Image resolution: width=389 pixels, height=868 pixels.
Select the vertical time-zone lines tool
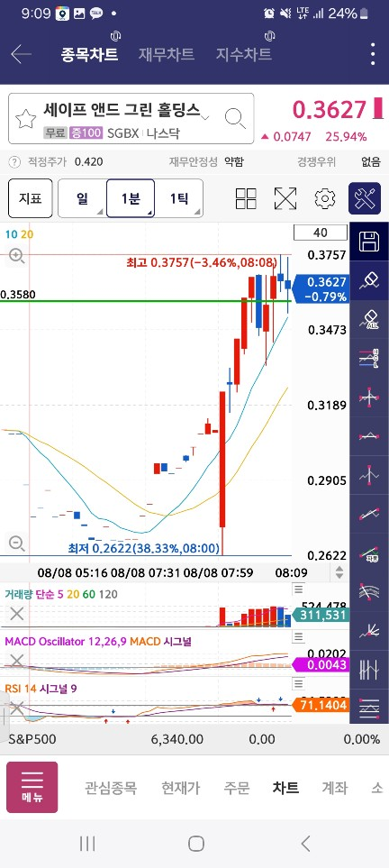[x=369, y=670]
